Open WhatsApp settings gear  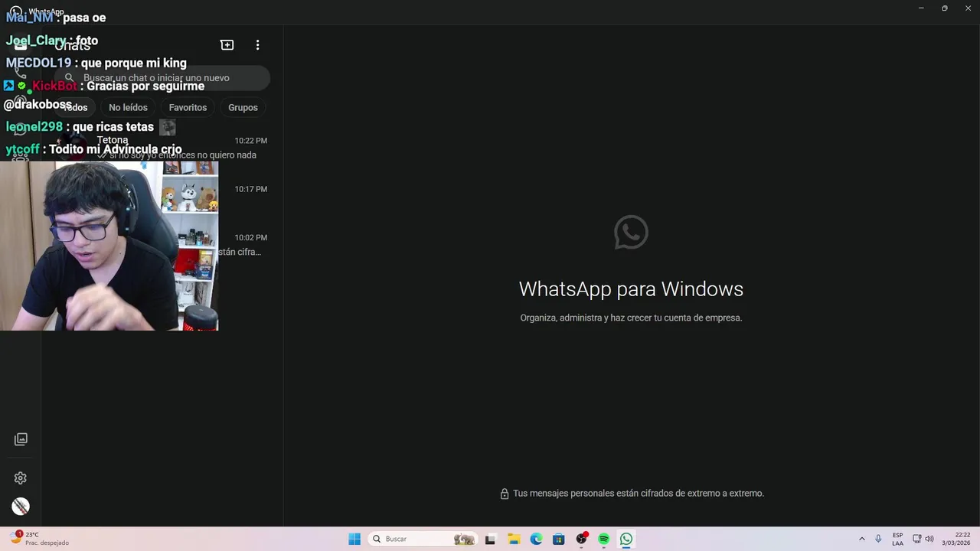tap(21, 478)
